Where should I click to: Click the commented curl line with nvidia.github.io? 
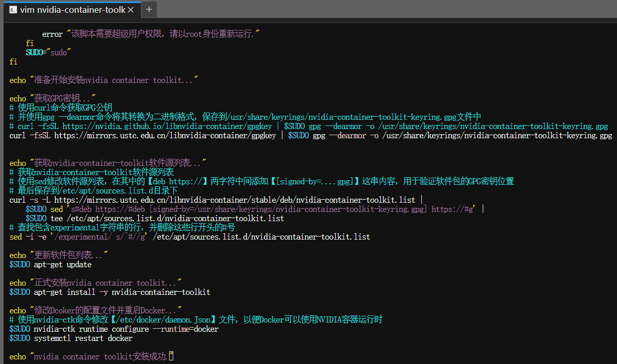click(309, 126)
